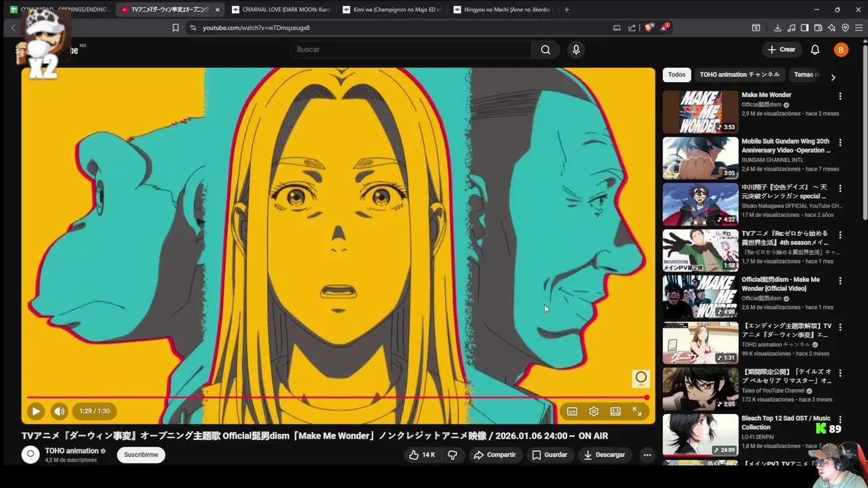Switch to Ningyou no Machi browser tab

tap(502, 9)
